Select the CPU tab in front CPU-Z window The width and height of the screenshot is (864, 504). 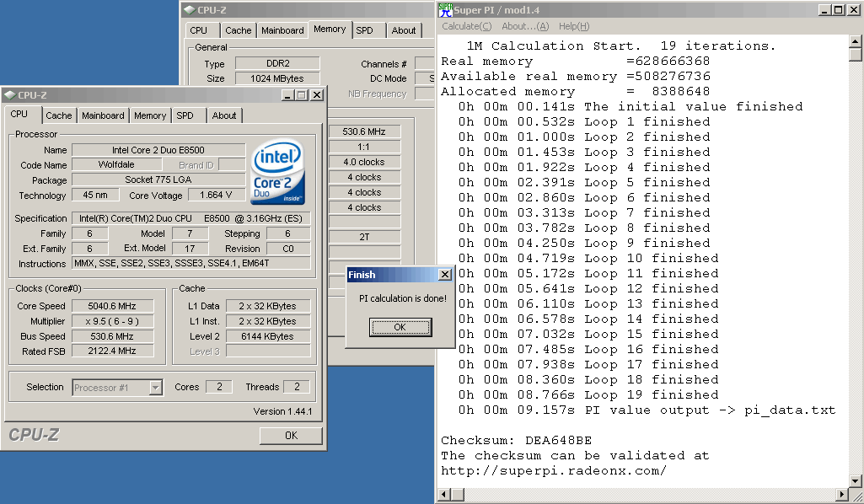[19, 114]
